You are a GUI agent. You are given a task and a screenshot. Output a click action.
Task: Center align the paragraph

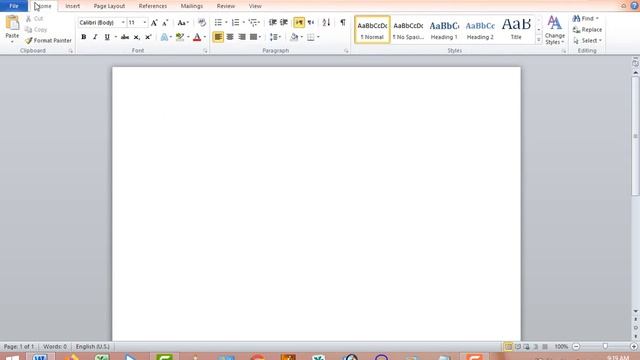click(x=230, y=37)
